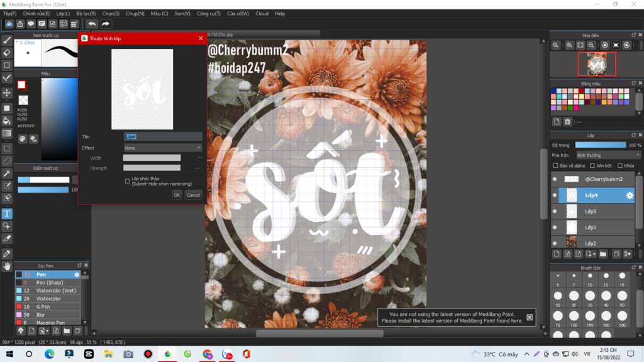The height and width of the screenshot is (362, 644).
Task: Open Windows Start menu
Action: tap(9, 354)
